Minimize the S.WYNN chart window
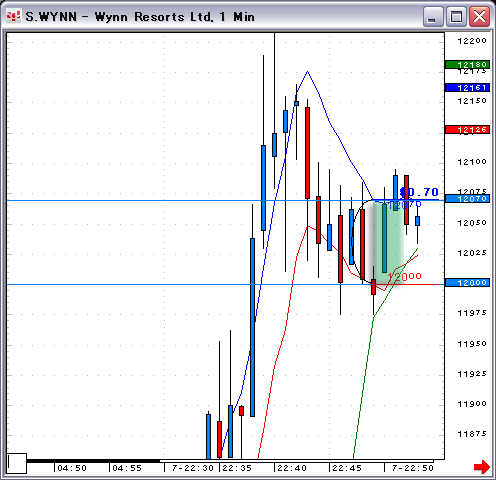The width and height of the screenshot is (496, 480). pos(433,17)
